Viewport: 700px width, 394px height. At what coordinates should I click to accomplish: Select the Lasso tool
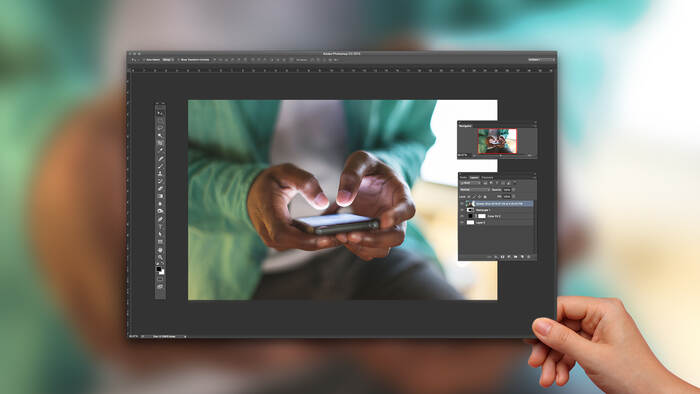tap(160, 128)
